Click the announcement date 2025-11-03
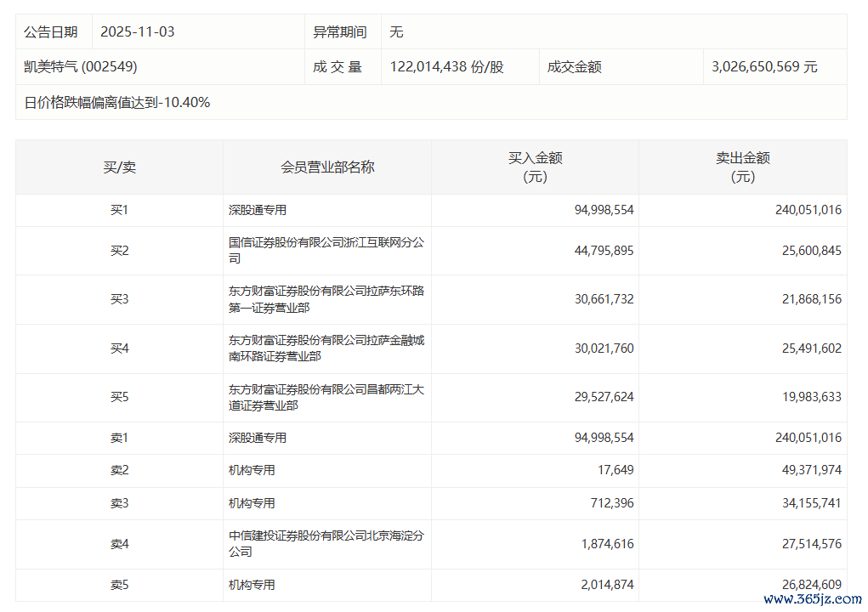This screenshot has height=612, width=868. [137, 32]
